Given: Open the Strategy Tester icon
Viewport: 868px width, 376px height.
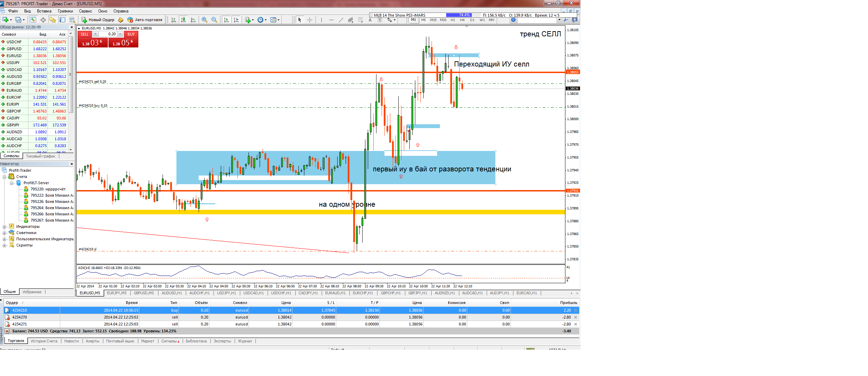Looking at the screenshot, I should [x=72, y=20].
